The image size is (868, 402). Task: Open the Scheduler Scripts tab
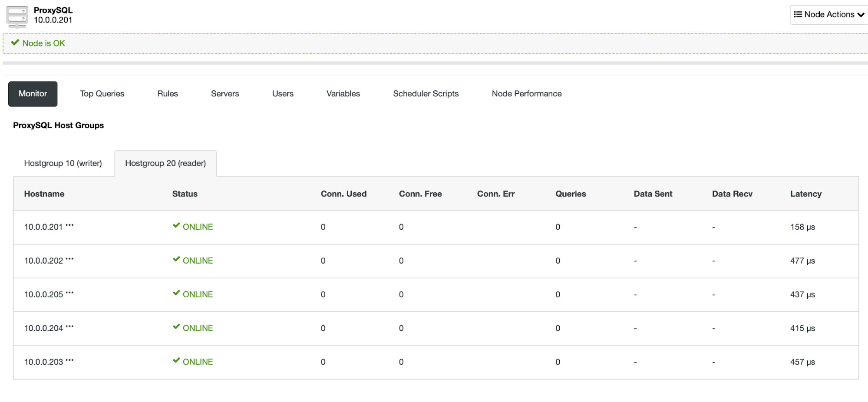point(426,94)
